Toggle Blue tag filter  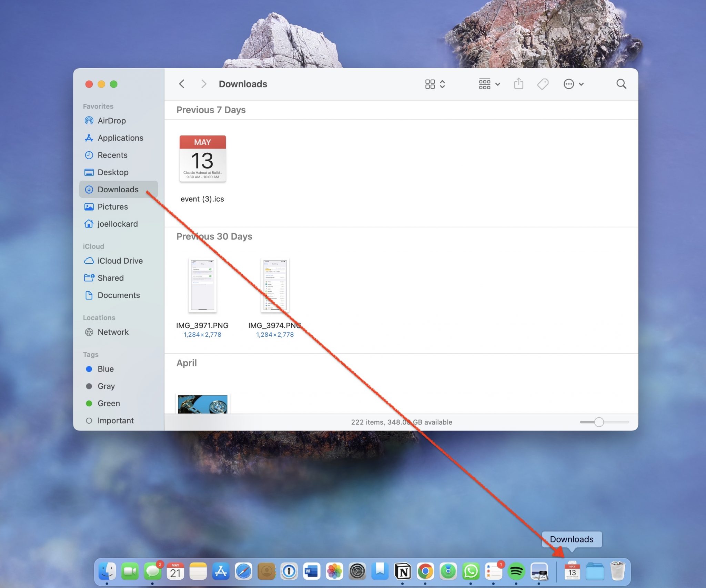pos(105,368)
